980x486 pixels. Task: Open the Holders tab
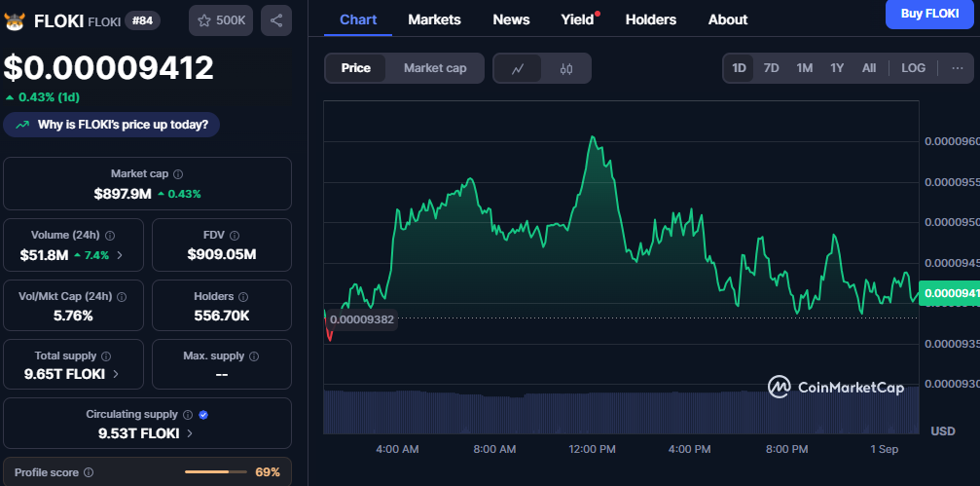(x=650, y=19)
